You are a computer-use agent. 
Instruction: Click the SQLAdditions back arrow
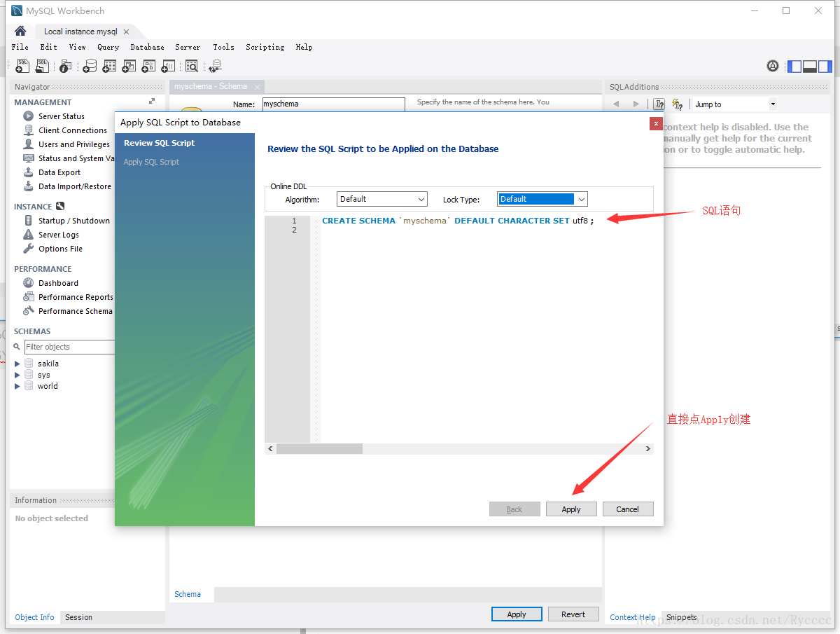coord(617,104)
